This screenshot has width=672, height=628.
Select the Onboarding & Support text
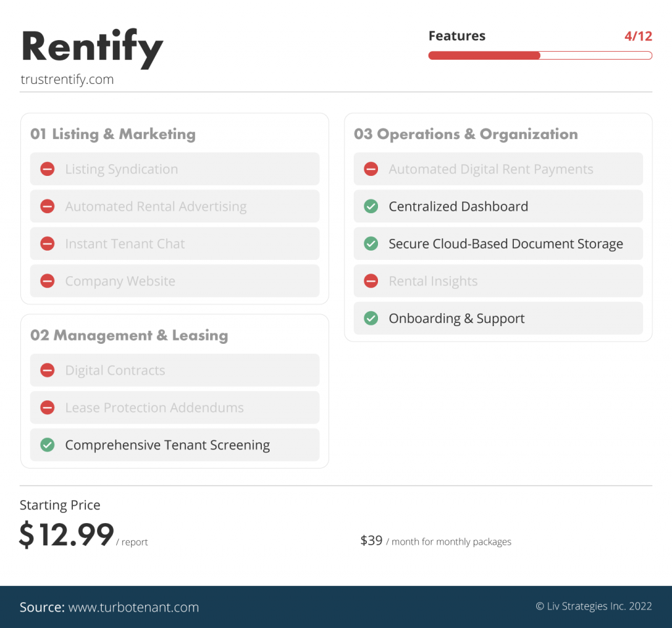(457, 318)
